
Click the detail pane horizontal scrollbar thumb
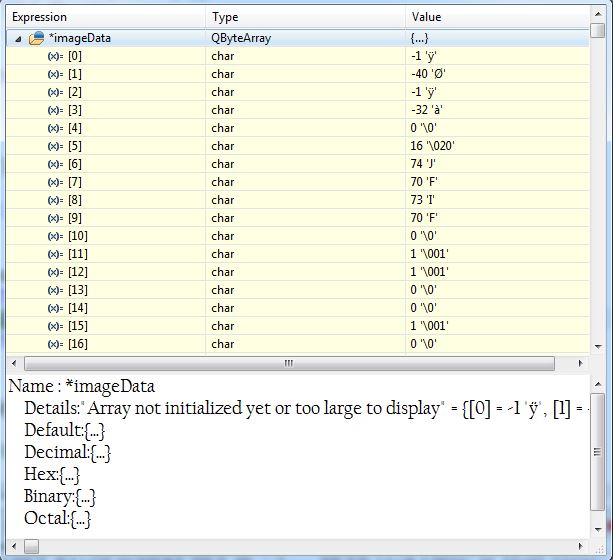tap(31, 546)
